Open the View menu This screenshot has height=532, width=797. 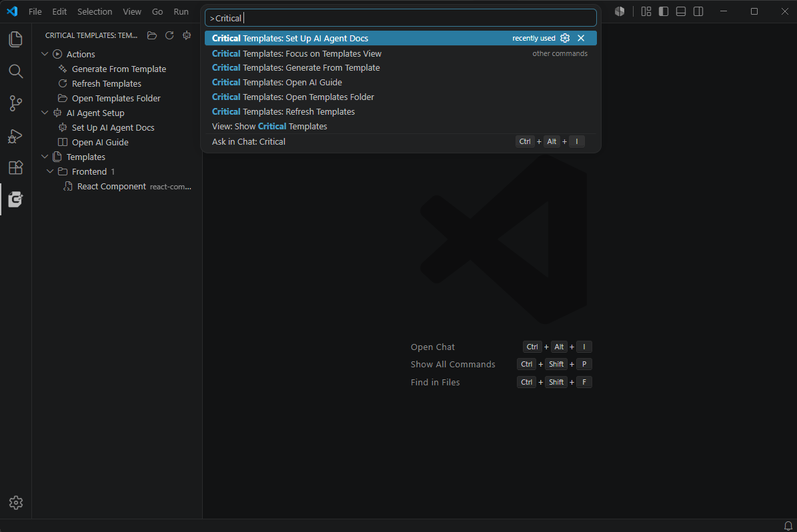132,11
